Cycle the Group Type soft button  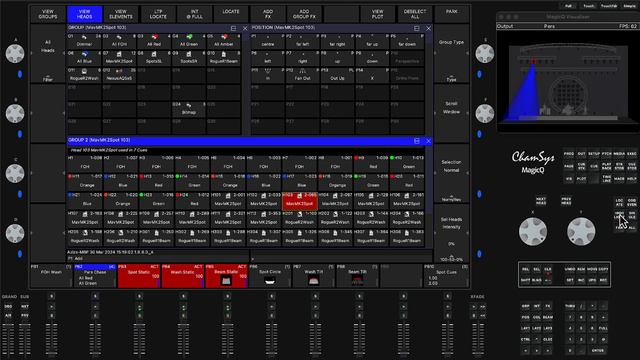[x=451, y=53]
